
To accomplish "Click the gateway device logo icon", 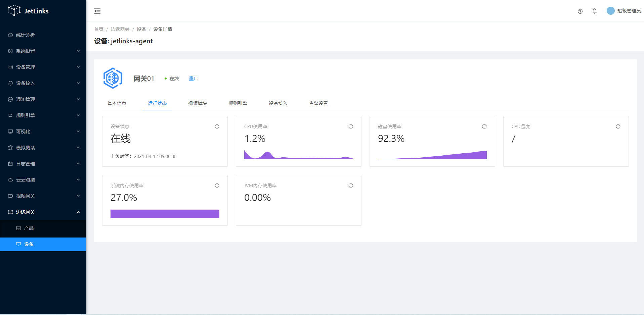I will click(113, 78).
